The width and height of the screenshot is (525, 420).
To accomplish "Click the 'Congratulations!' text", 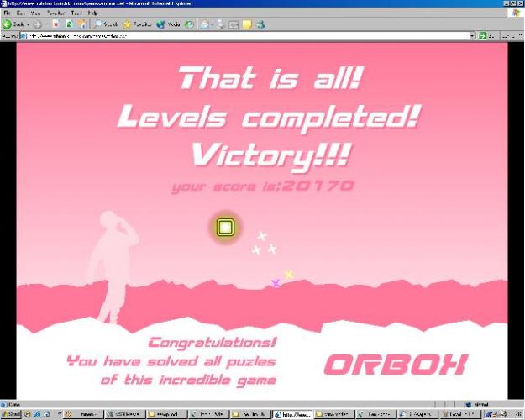I will click(213, 343).
